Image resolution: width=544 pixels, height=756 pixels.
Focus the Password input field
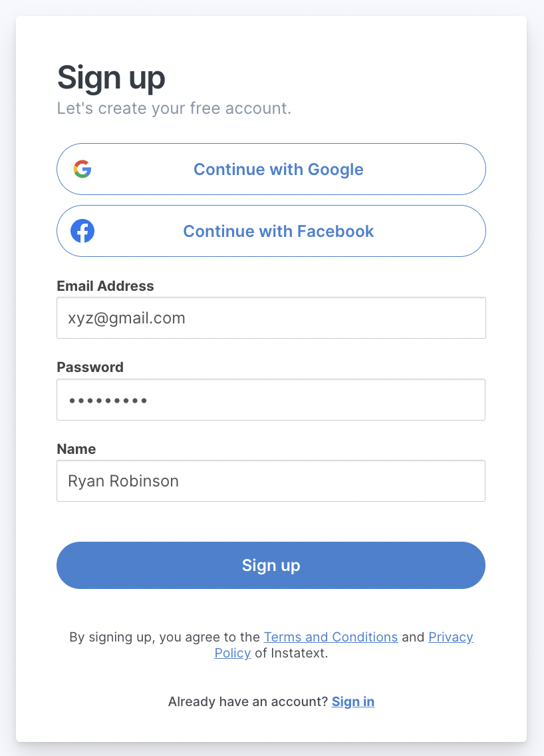tap(271, 400)
